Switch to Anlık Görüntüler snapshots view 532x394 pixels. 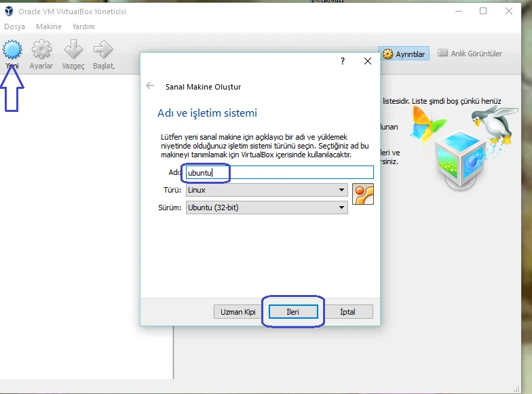[470, 54]
